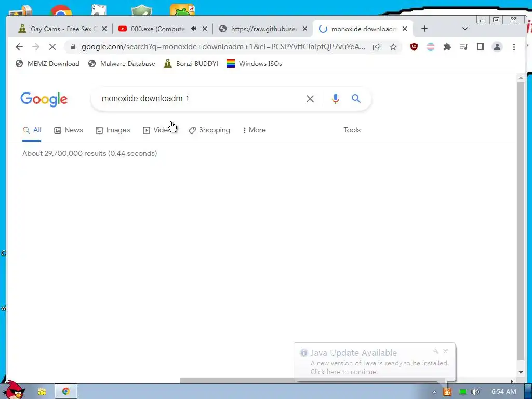Open the search Tools options

click(x=352, y=130)
